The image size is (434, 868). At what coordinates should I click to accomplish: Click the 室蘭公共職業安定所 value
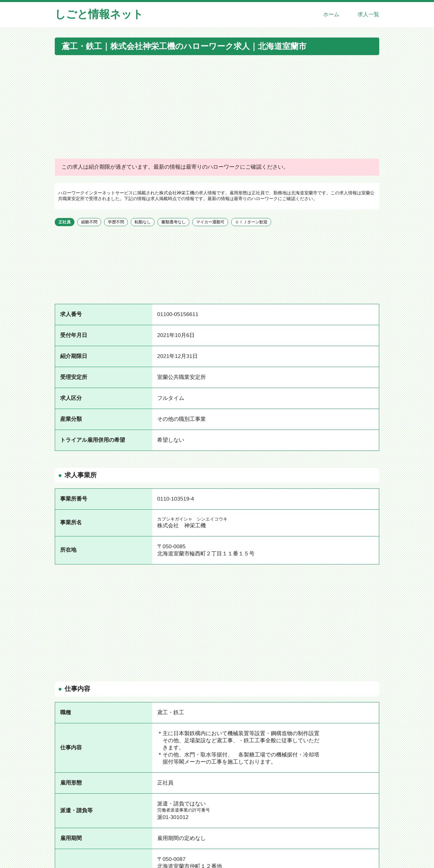pyautogui.click(x=182, y=377)
